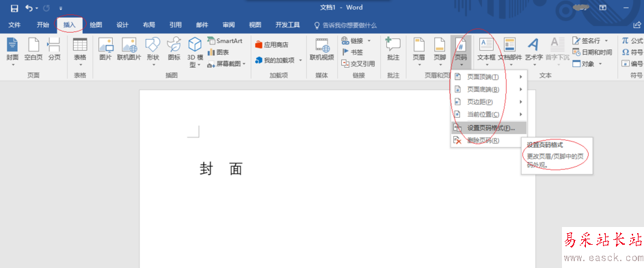Insert a 图表 chart
Screen dimensions: 644x268
(218, 53)
